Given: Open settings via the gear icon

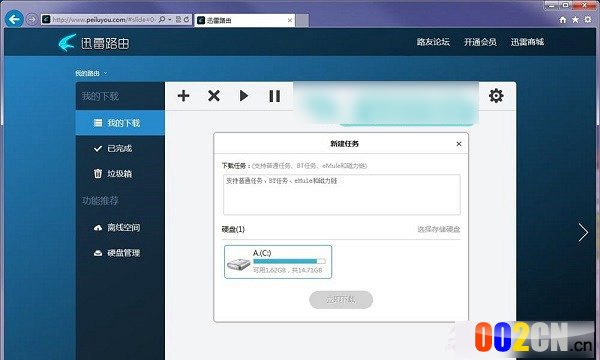Looking at the screenshot, I should coord(496,96).
